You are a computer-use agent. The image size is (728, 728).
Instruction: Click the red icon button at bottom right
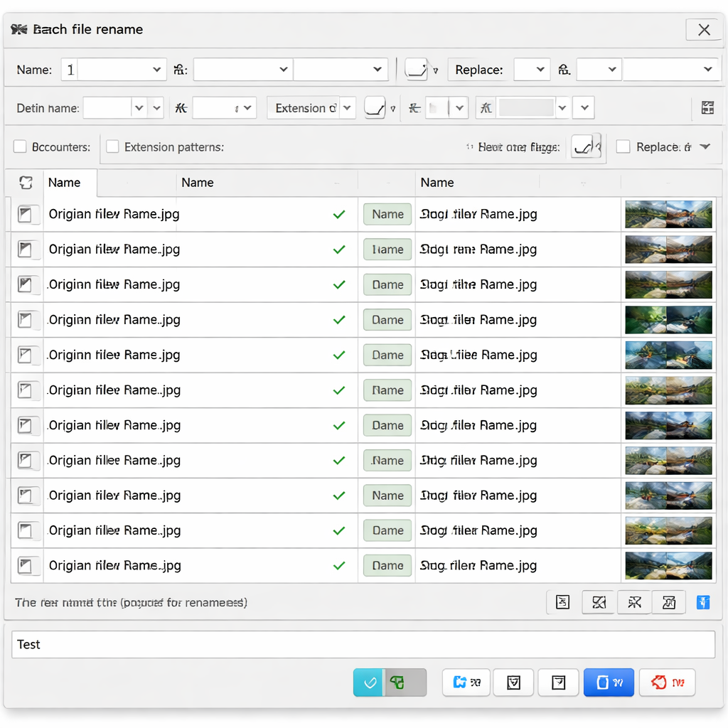[667, 682]
